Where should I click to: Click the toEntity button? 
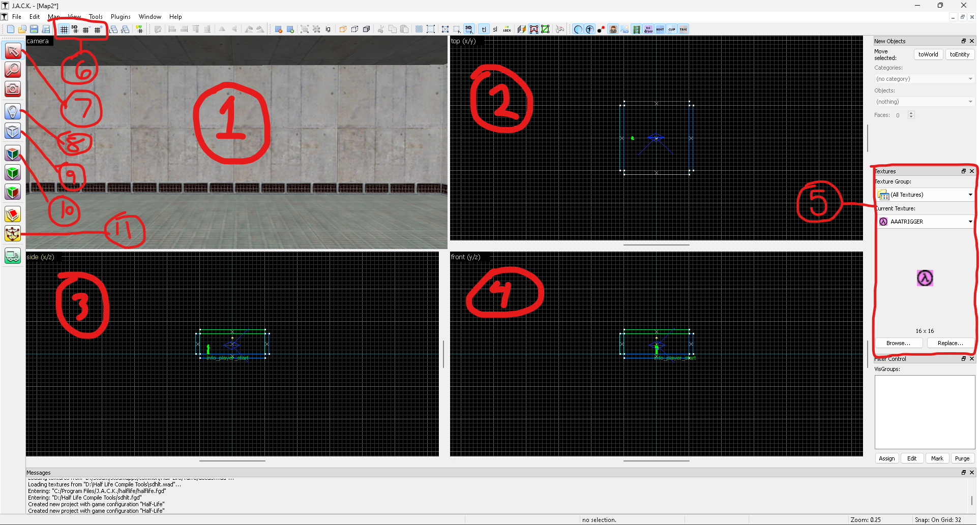coord(960,54)
